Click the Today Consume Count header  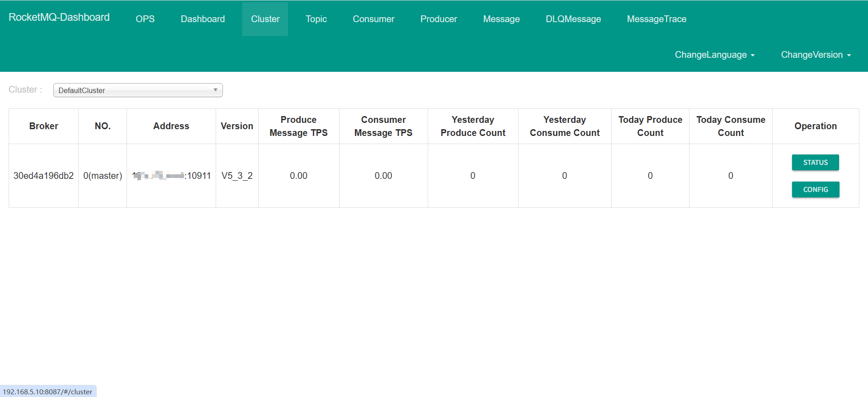tap(731, 126)
